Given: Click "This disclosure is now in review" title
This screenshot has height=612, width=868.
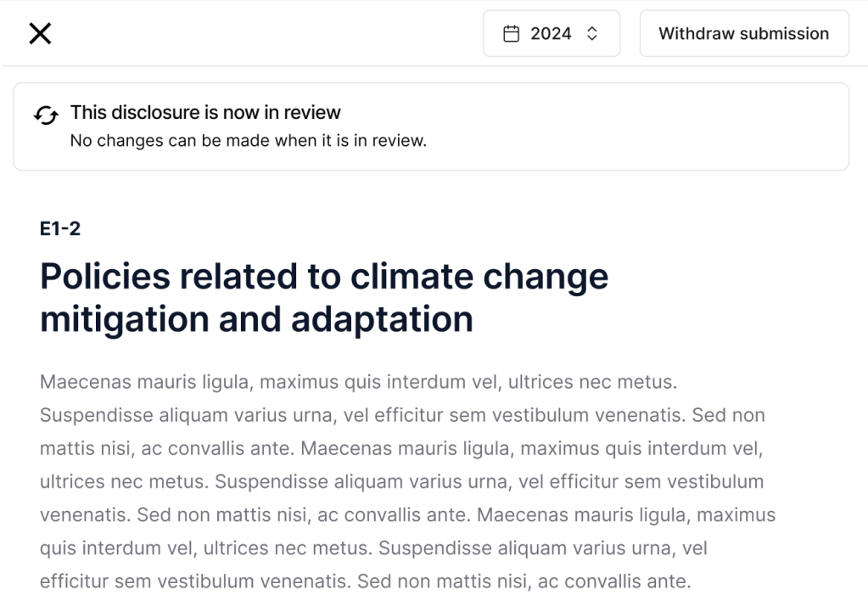Looking at the screenshot, I should pos(205,112).
